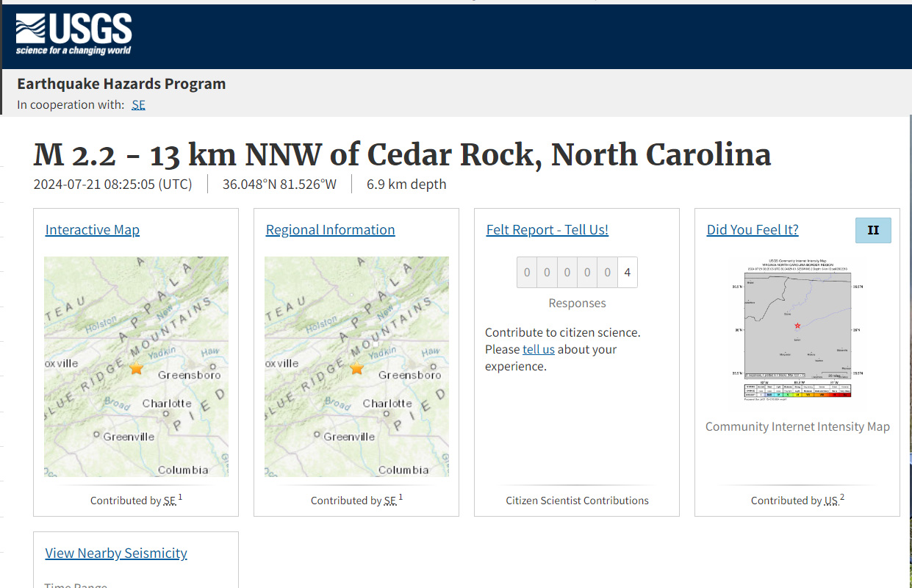Click the red star on the intensity map

tap(797, 325)
